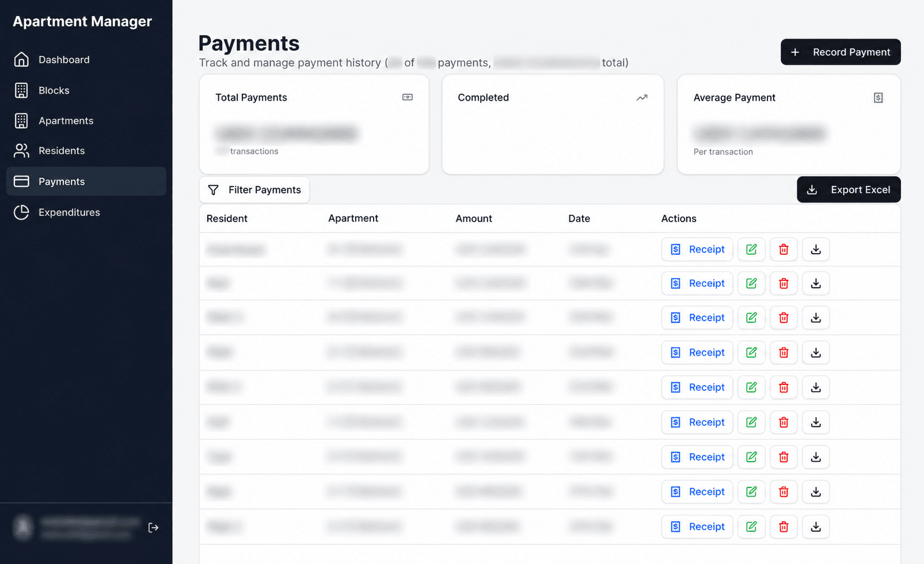Click the download icon in the last row

click(x=816, y=527)
